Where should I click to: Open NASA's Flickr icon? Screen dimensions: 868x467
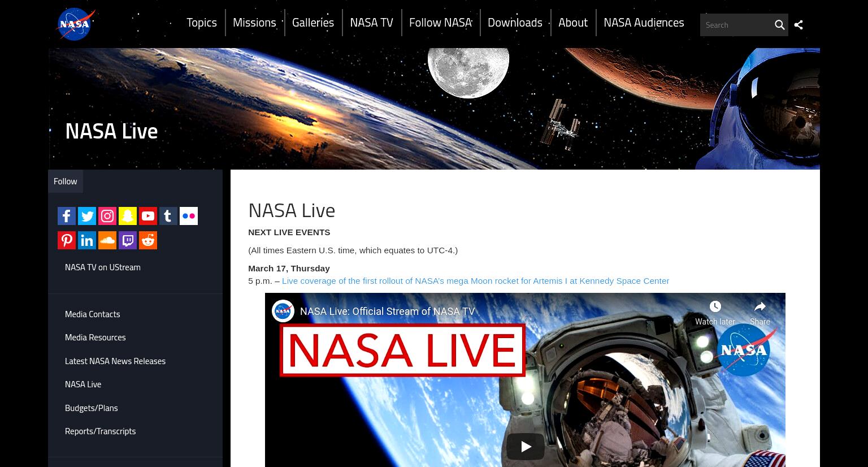[x=189, y=216]
